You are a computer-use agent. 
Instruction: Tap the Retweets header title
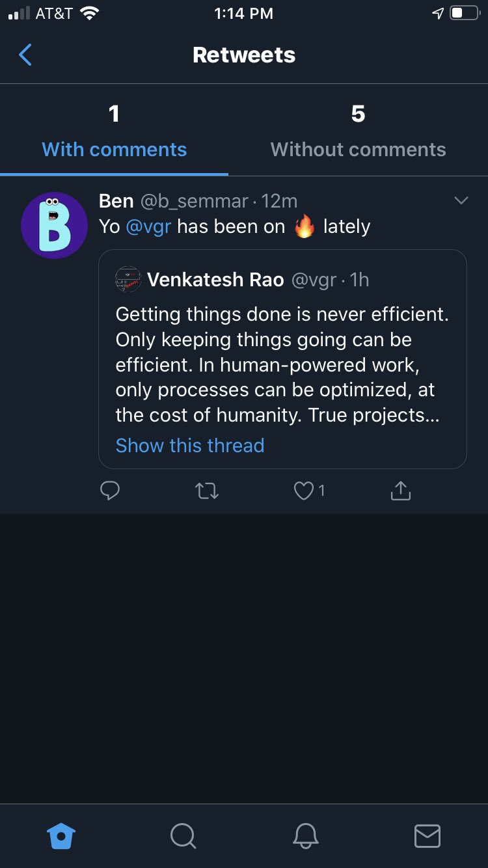pos(244,55)
